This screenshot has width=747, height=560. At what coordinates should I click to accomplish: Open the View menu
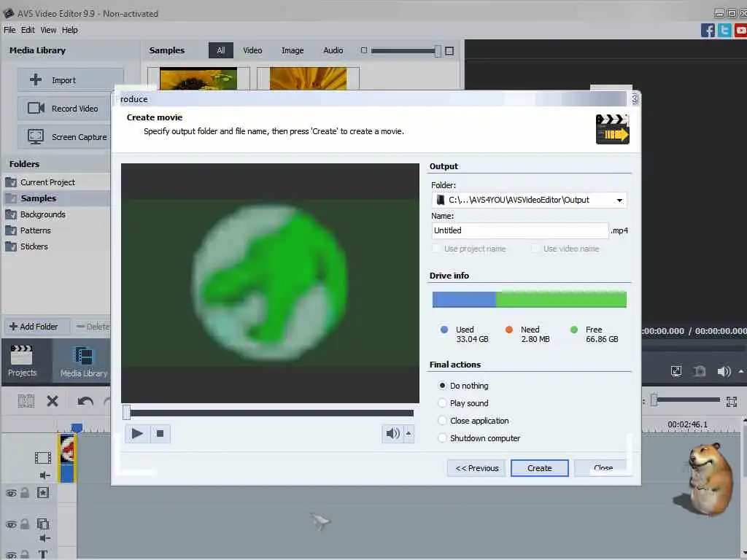pyautogui.click(x=48, y=30)
